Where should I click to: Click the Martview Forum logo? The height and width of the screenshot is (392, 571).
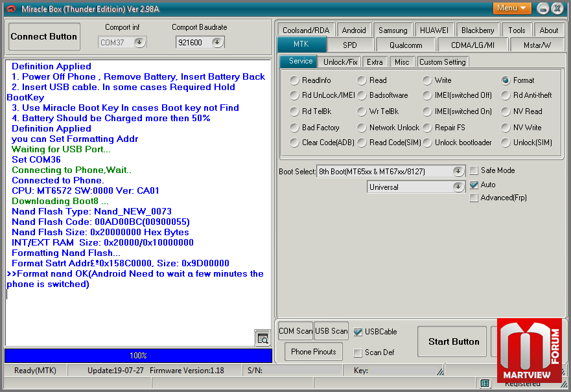click(x=530, y=350)
